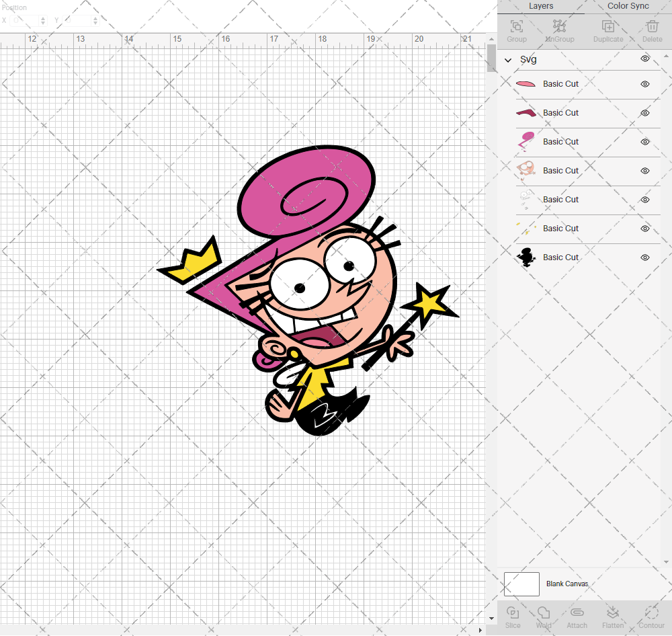The width and height of the screenshot is (672, 636).
Task: Switch to the Color Sync tab
Action: [628, 7]
